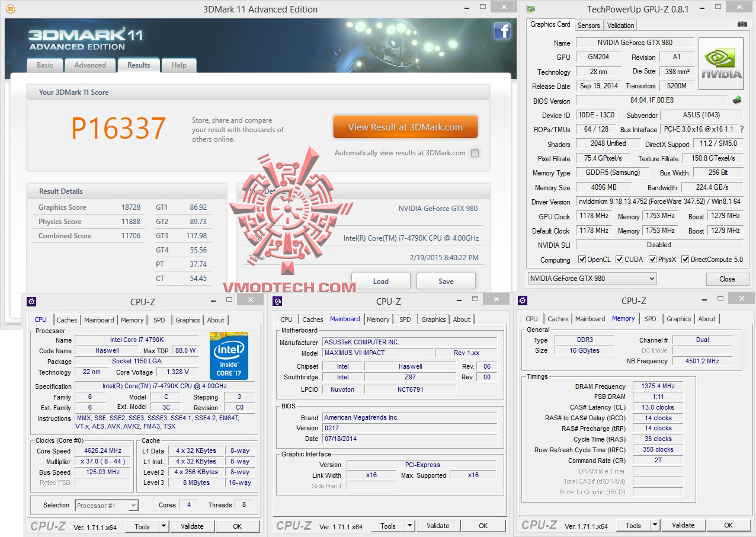Click motherboard model MAXIMUS VII IMPACT field
756x537 pixels.
tap(378, 353)
